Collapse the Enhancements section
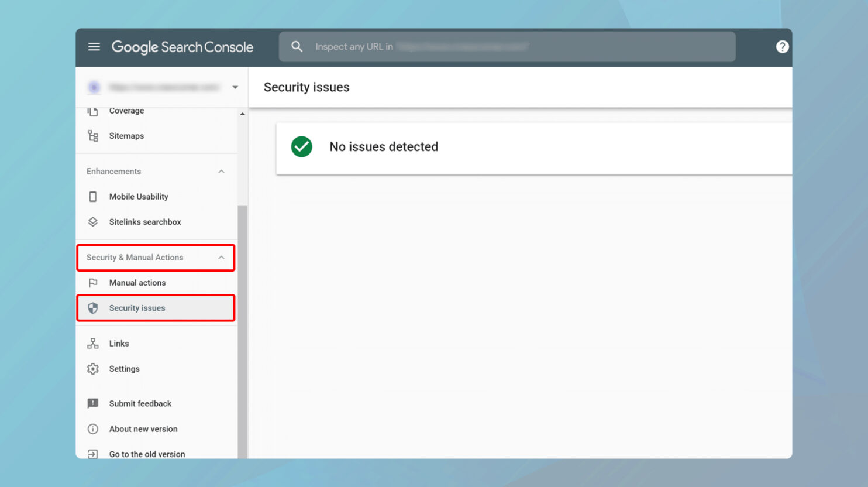The width and height of the screenshot is (868, 487). [221, 171]
